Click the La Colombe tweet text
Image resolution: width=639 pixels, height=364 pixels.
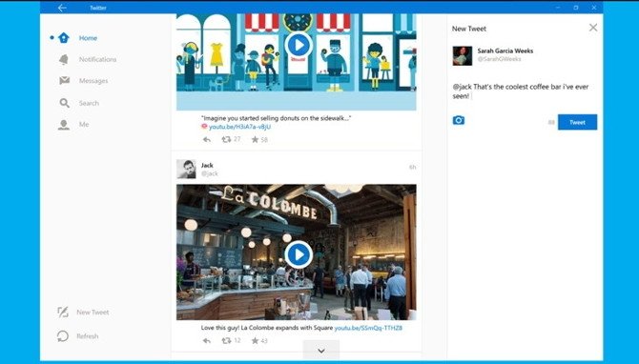tap(267, 328)
